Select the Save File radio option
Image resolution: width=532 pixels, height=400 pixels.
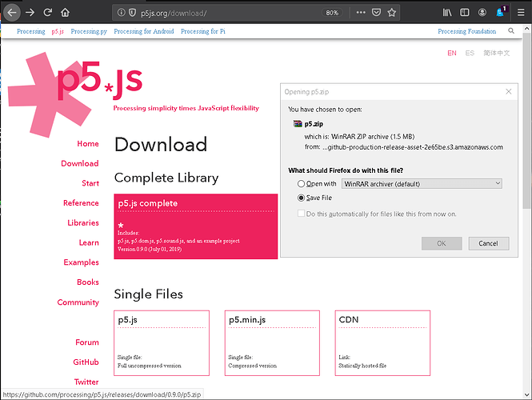coord(301,198)
